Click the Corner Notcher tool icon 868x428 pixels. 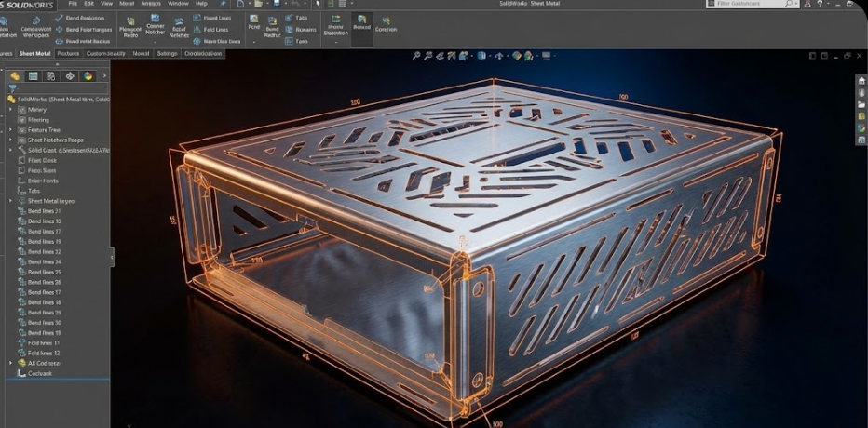pyautogui.click(x=155, y=20)
